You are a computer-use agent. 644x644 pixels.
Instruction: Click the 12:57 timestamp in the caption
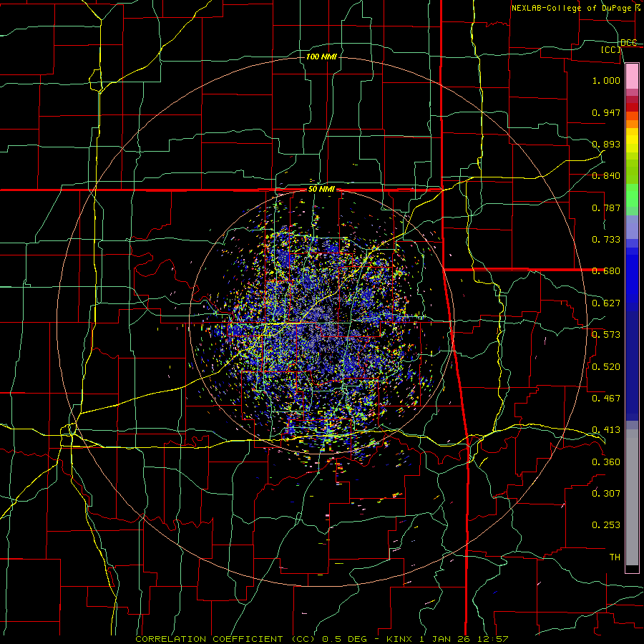click(494, 639)
